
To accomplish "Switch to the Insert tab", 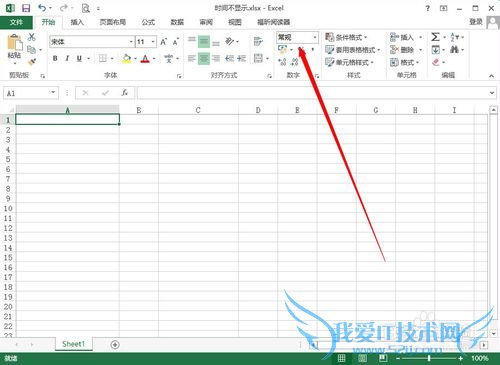I will 77,22.
